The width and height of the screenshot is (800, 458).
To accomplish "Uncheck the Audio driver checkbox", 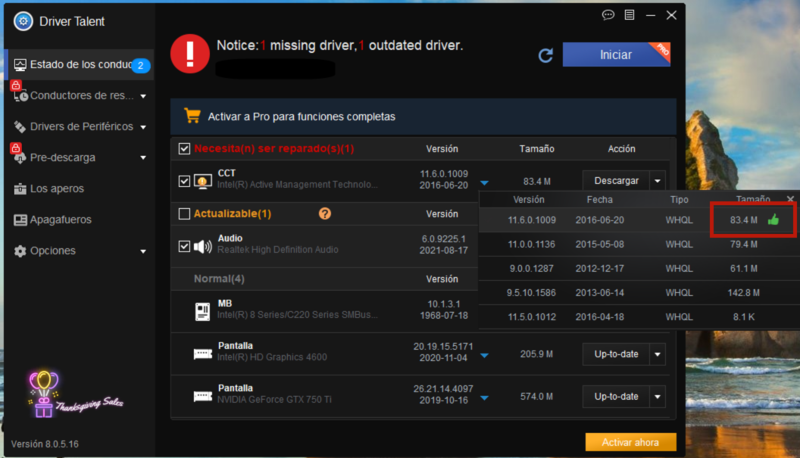I will click(x=184, y=246).
